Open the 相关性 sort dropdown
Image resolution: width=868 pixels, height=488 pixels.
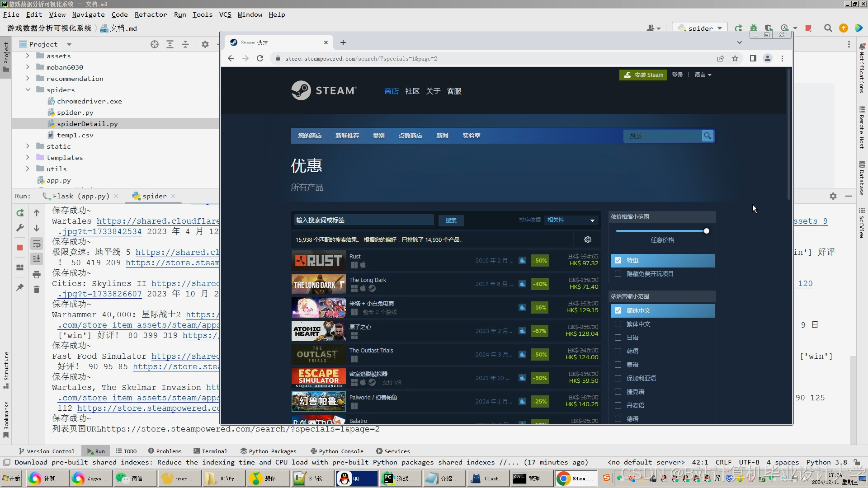[571, 220]
